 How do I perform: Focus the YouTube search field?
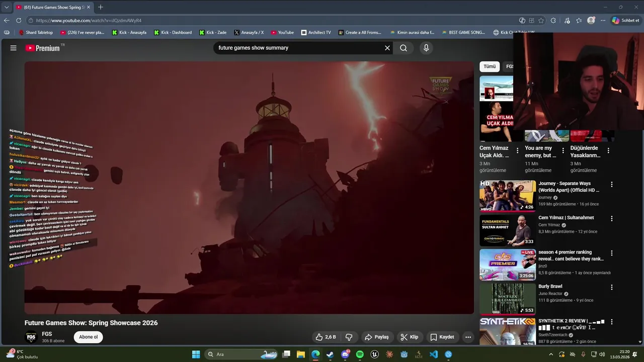pos(299,48)
